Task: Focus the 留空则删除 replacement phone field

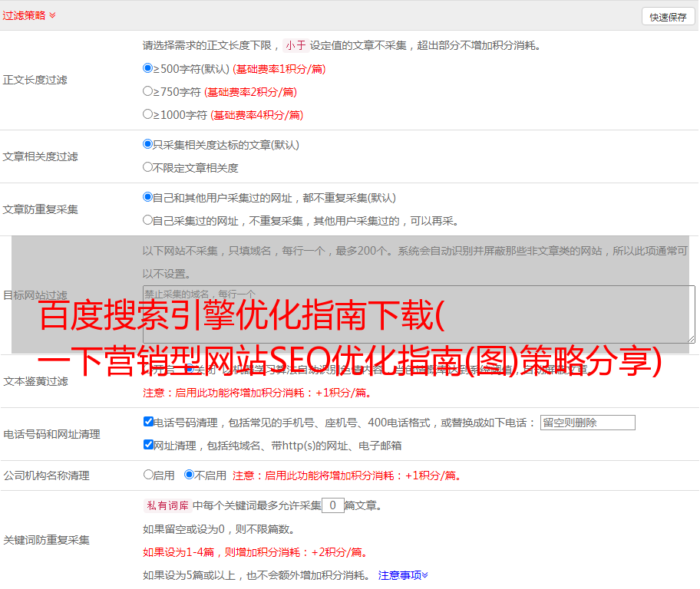Action: 587,423
